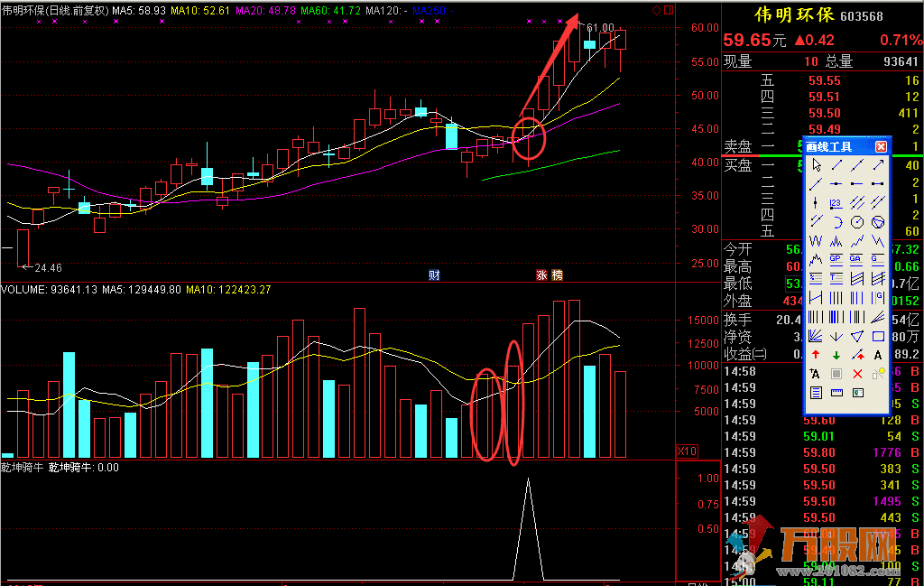This screenshot has height=586, width=924.
Task: Pick the GP golden section lines tool
Action: click(836, 259)
